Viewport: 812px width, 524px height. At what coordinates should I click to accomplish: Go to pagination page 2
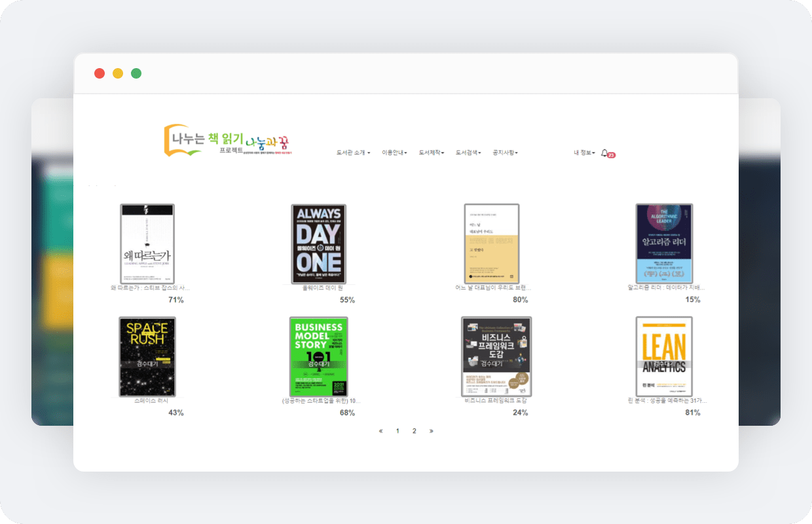[x=415, y=431]
